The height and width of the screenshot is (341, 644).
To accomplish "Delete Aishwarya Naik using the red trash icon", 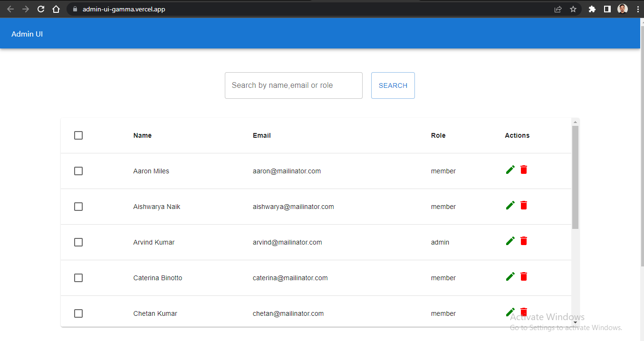I will pos(523,205).
